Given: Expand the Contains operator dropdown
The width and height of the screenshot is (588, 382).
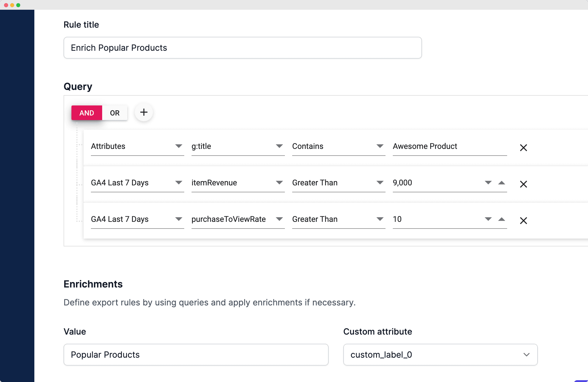Looking at the screenshot, I should click(x=338, y=146).
